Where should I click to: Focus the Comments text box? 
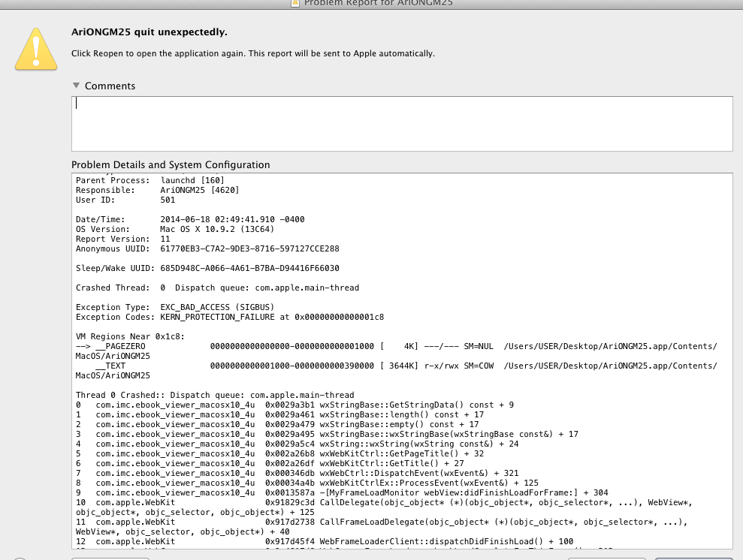(402, 124)
